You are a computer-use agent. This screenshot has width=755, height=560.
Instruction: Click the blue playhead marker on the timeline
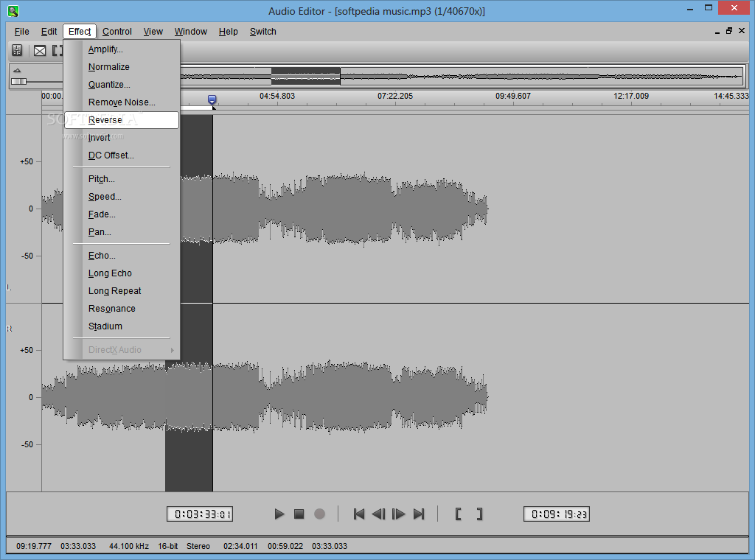coord(212,99)
